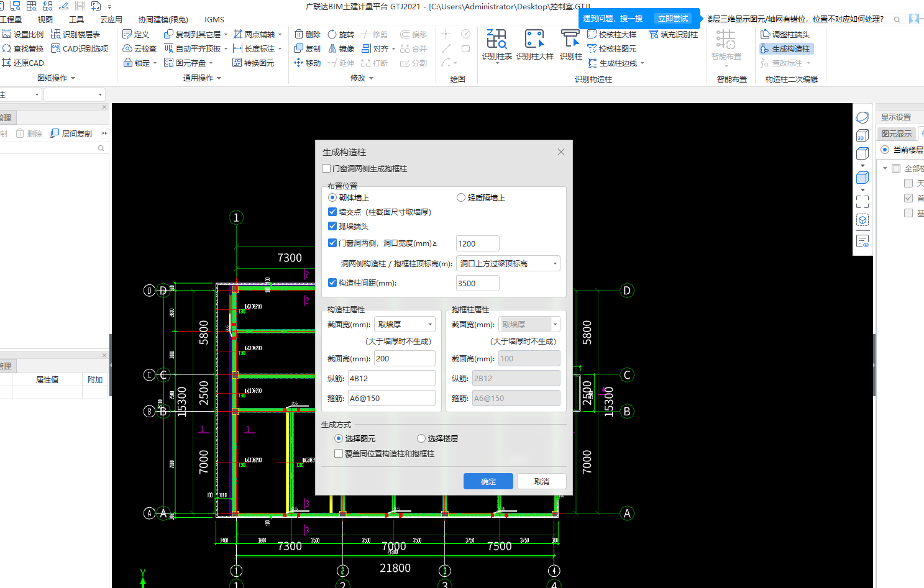The height and width of the screenshot is (588, 924).
Task: Collapse 全部楼层 tree node
Action: click(x=885, y=168)
